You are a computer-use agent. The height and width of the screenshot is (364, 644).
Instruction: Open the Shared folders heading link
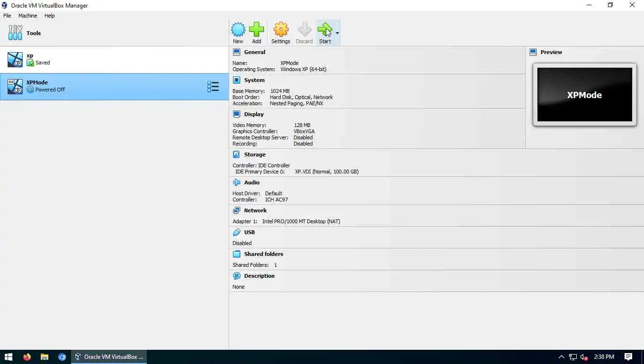click(x=264, y=254)
